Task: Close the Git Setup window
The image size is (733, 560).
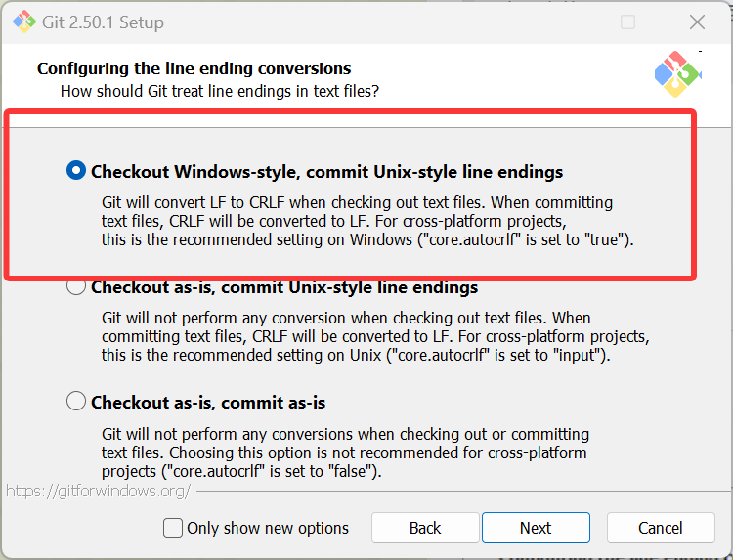Action: tap(697, 22)
